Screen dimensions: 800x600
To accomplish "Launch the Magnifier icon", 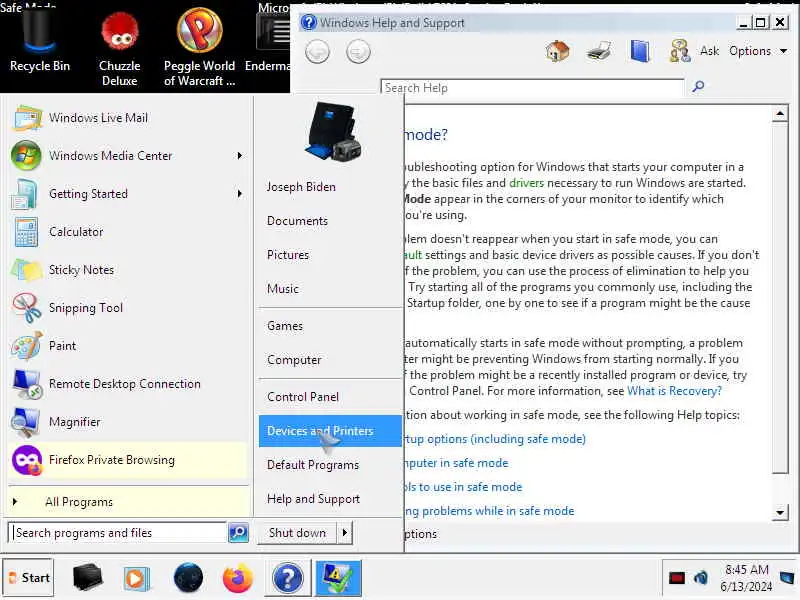I will (26, 422).
